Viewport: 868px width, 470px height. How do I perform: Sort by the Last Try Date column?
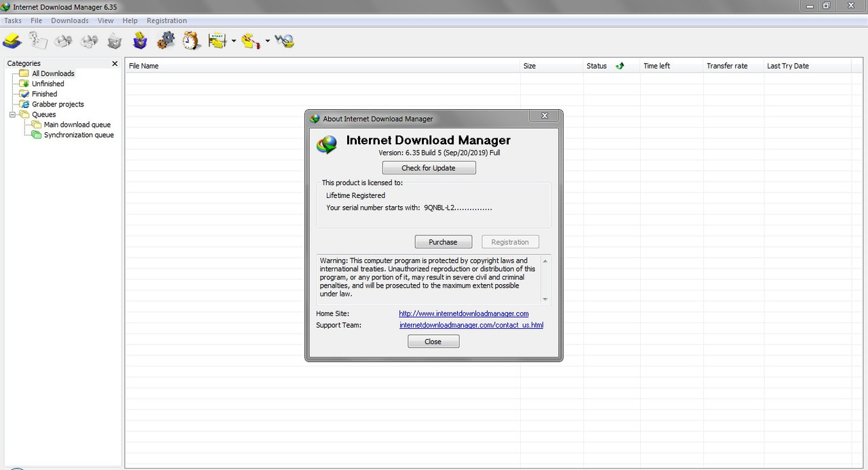808,66
